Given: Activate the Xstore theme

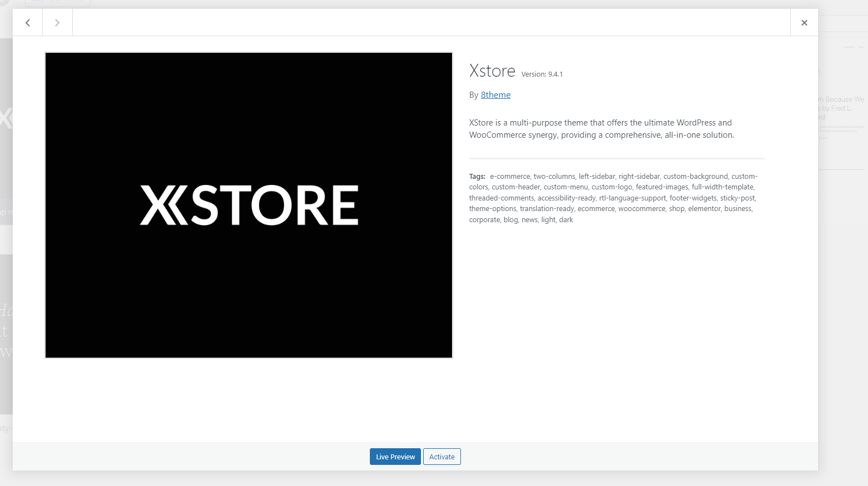Looking at the screenshot, I should pyautogui.click(x=442, y=457).
